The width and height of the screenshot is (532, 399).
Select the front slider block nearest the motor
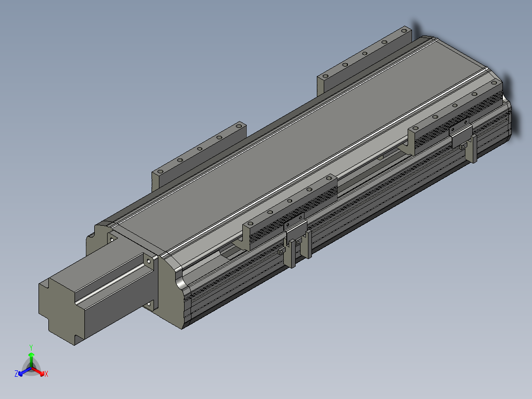coord(290,212)
